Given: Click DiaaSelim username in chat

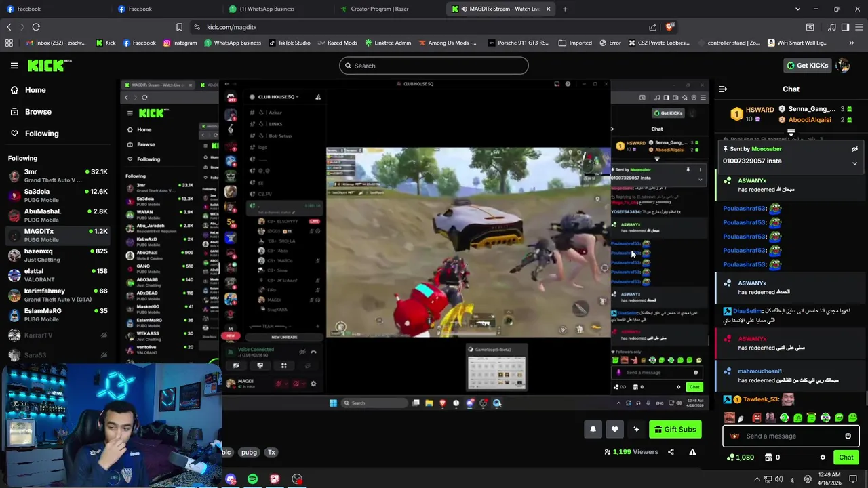Looking at the screenshot, I should (x=748, y=311).
